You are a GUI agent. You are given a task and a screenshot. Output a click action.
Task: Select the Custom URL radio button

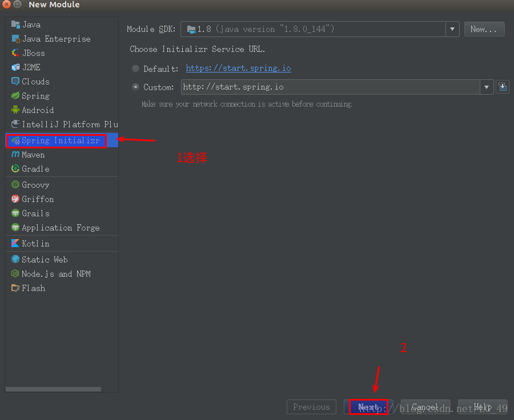[135, 87]
